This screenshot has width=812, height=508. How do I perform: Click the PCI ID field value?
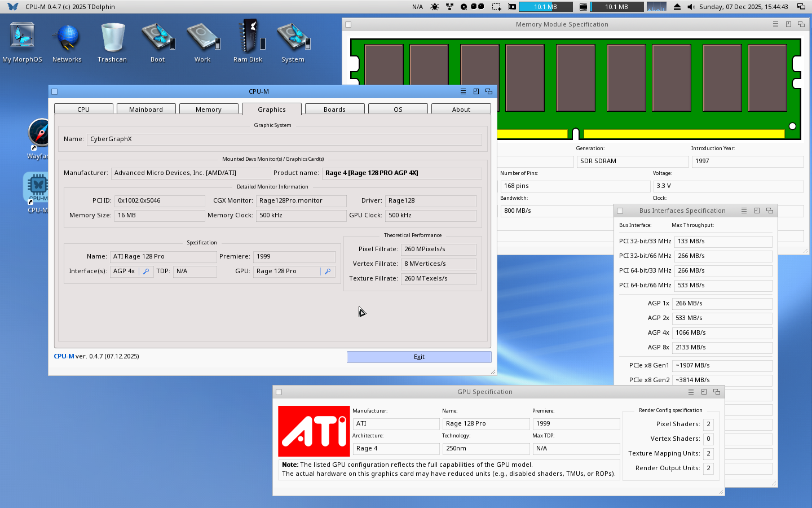[160, 201]
